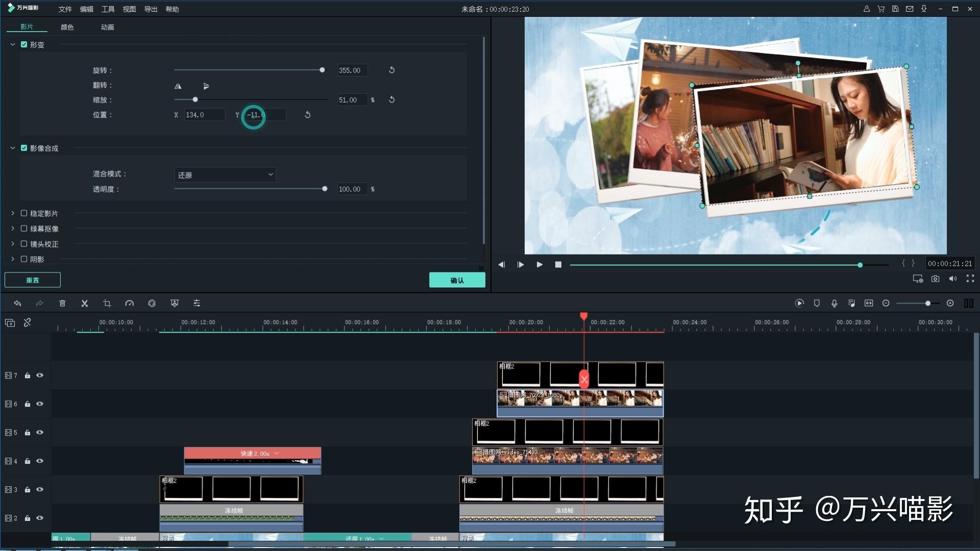
Task: Click the 确认 button
Action: 457,280
